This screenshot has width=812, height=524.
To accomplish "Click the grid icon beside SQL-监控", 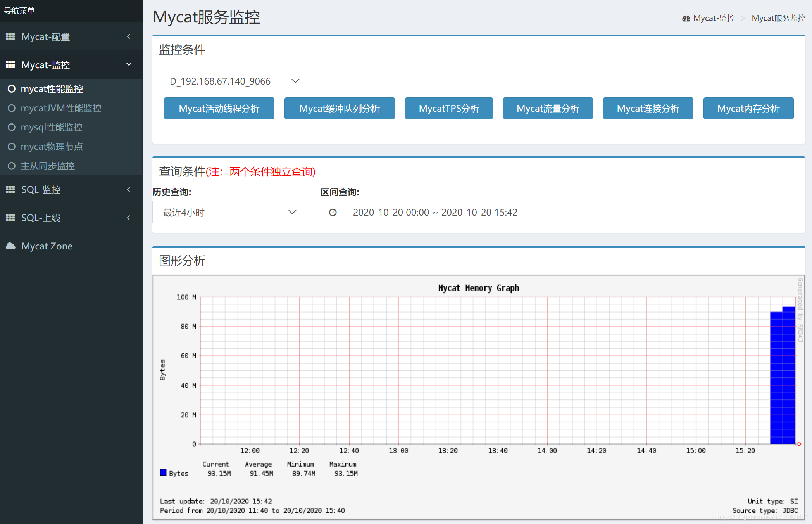I will pyautogui.click(x=10, y=189).
